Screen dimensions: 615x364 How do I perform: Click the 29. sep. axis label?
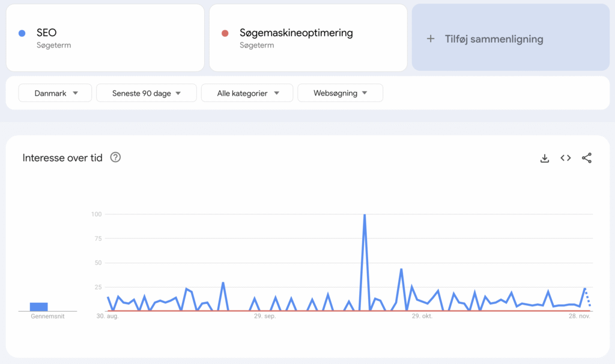(x=265, y=316)
